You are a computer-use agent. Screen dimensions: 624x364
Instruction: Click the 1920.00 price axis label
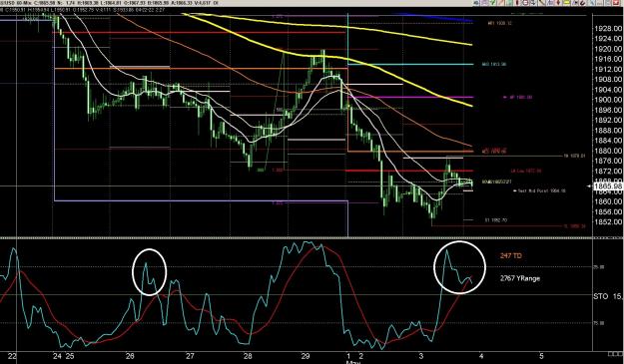608,49
